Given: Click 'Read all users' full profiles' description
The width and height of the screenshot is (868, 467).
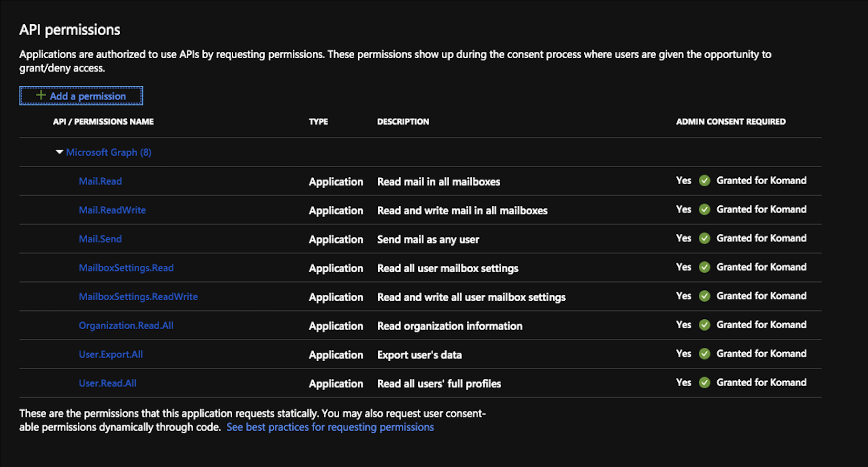Looking at the screenshot, I should coord(439,384).
